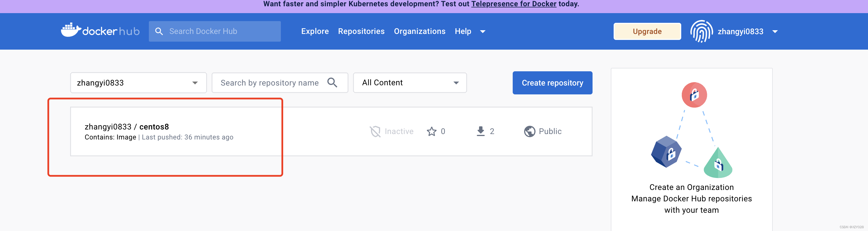Click 'Last pushed: 36 minutes ago' text

pos(188,137)
